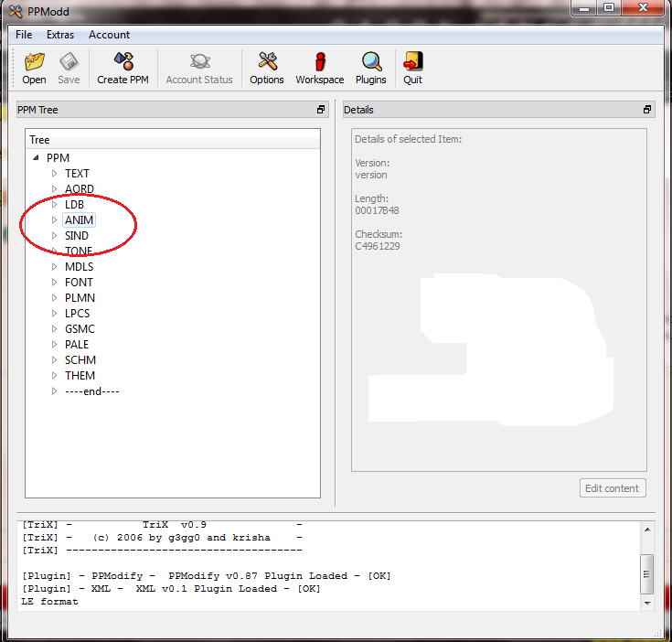Collapse the PPM root node

click(36, 157)
